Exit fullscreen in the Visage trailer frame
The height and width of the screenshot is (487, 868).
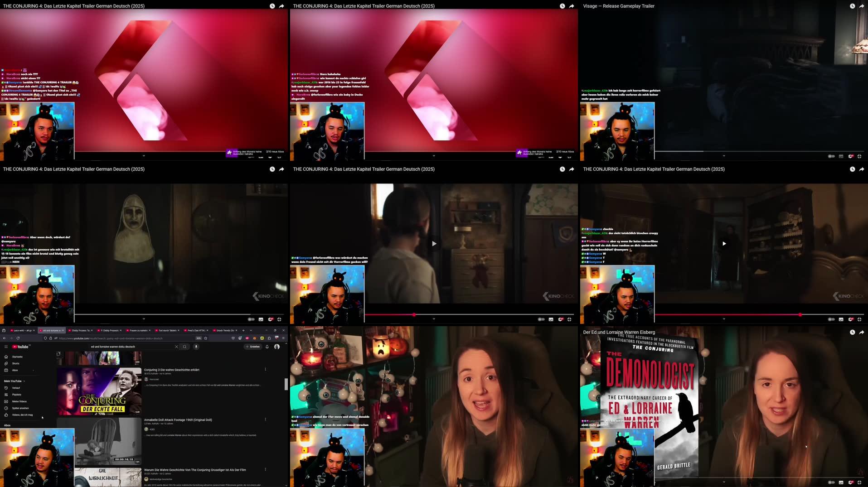(x=859, y=156)
